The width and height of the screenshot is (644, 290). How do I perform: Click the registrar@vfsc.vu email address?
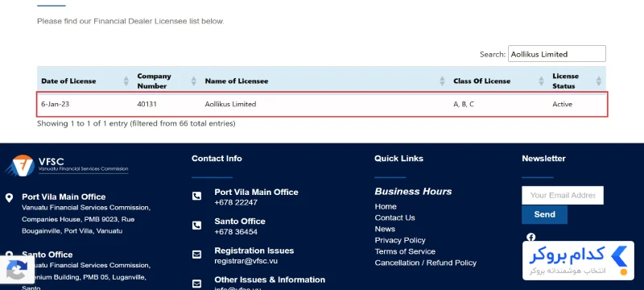click(x=246, y=260)
